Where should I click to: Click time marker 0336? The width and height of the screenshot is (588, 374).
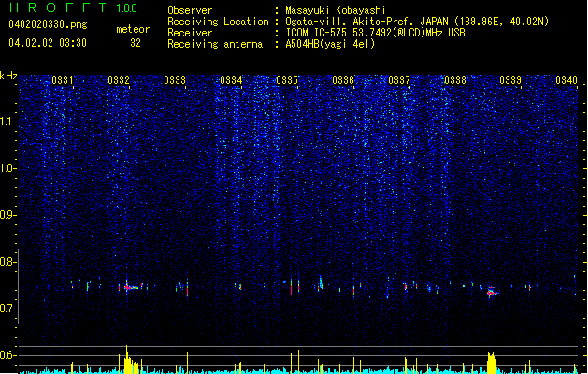pyautogui.click(x=343, y=80)
